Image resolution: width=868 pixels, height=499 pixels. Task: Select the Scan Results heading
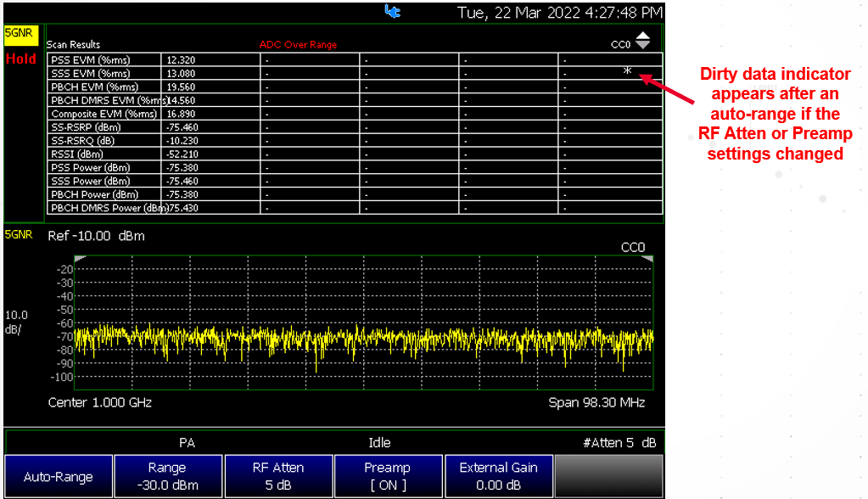point(73,45)
